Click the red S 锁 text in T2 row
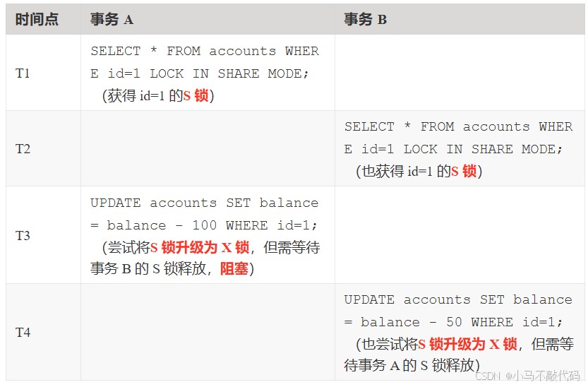Viewport: 588px width, 387px height. pos(464,172)
